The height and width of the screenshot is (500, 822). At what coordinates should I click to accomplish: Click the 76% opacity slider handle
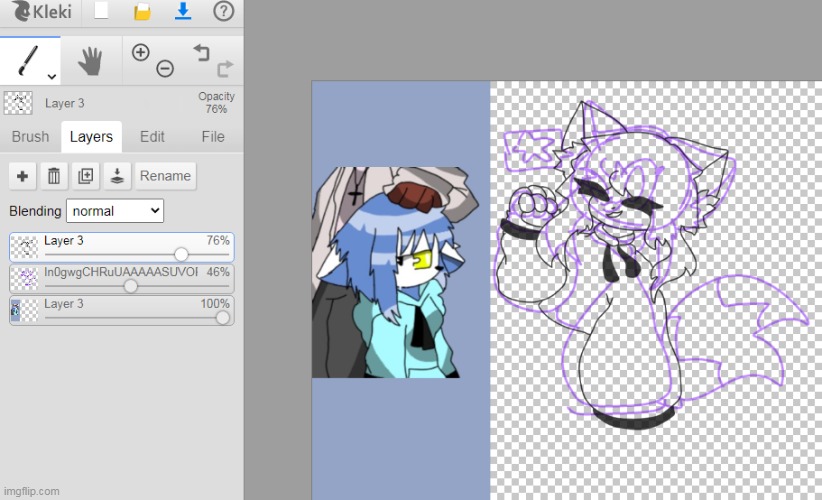coord(181,255)
